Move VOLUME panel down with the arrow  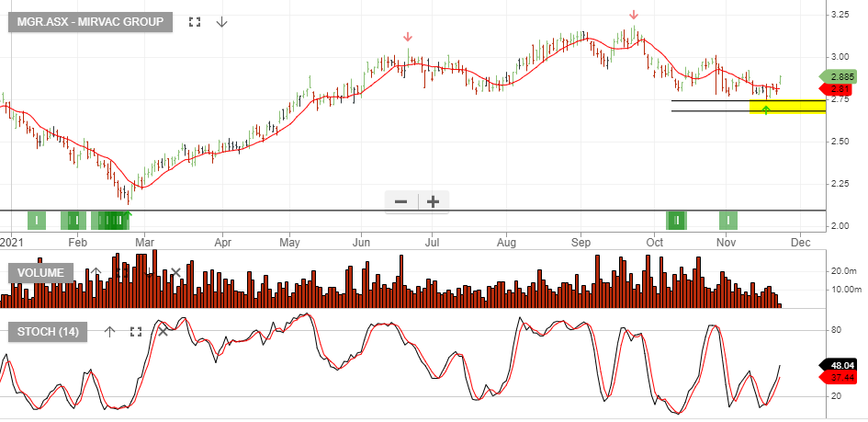[x=150, y=272]
